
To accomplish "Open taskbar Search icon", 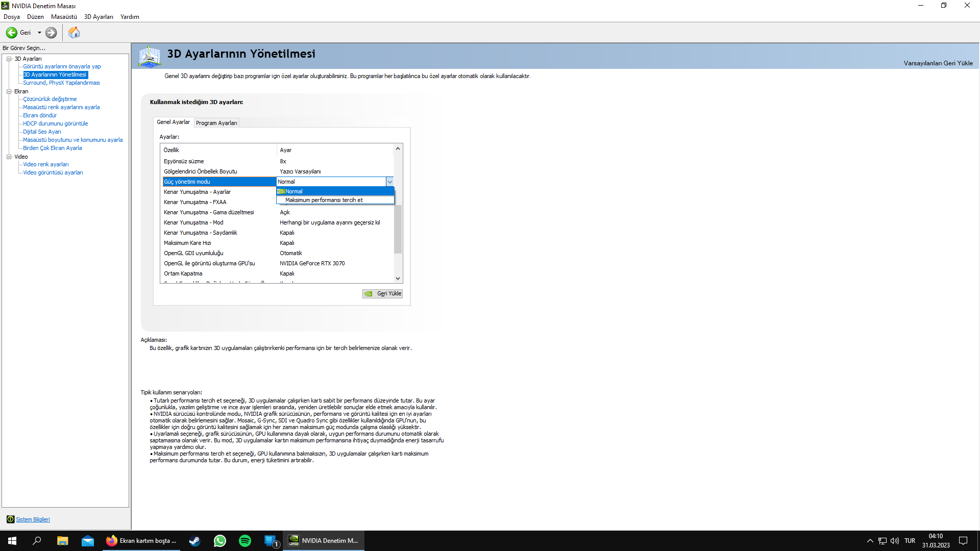I will [x=37, y=541].
